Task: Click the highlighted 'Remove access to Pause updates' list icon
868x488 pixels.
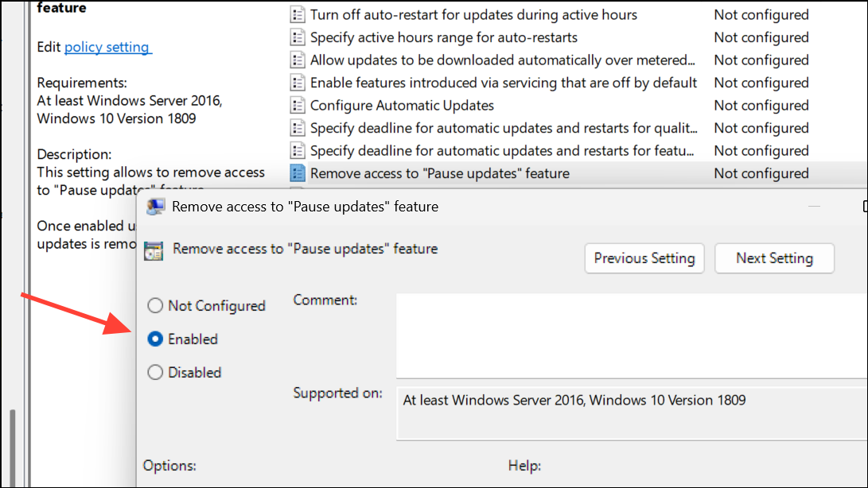Action: (x=298, y=173)
